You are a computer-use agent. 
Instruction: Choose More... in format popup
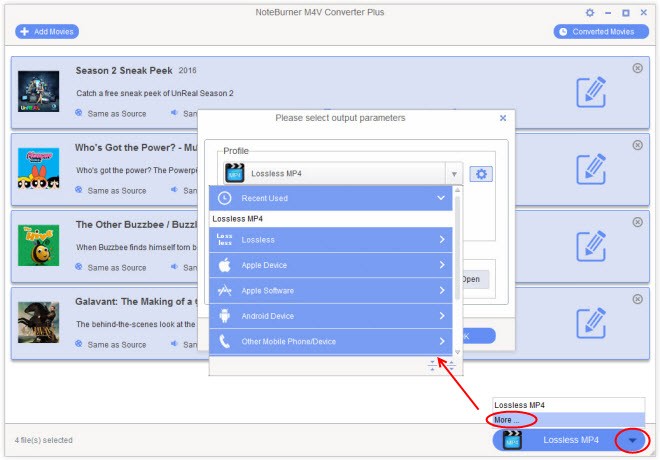coord(569,420)
